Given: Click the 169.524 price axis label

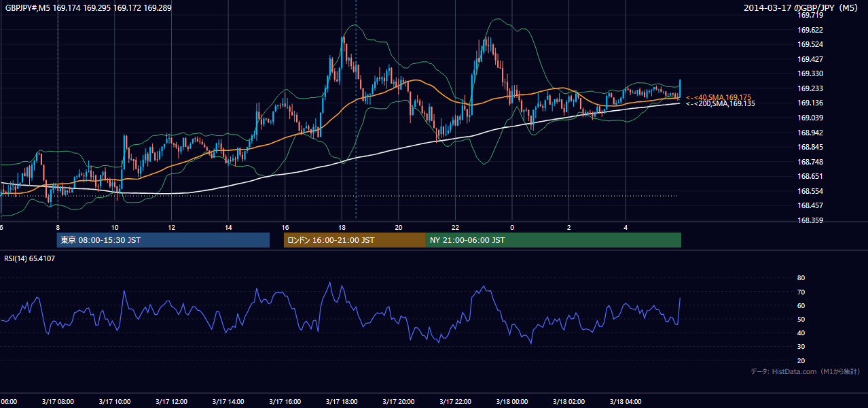Looking at the screenshot, I should (810, 44).
